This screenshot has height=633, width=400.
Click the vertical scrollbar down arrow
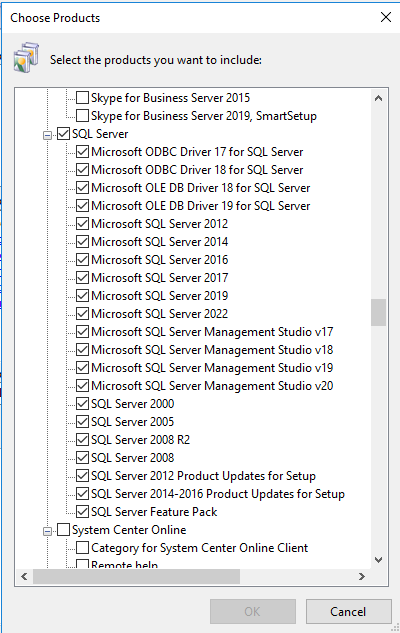tap(378, 560)
